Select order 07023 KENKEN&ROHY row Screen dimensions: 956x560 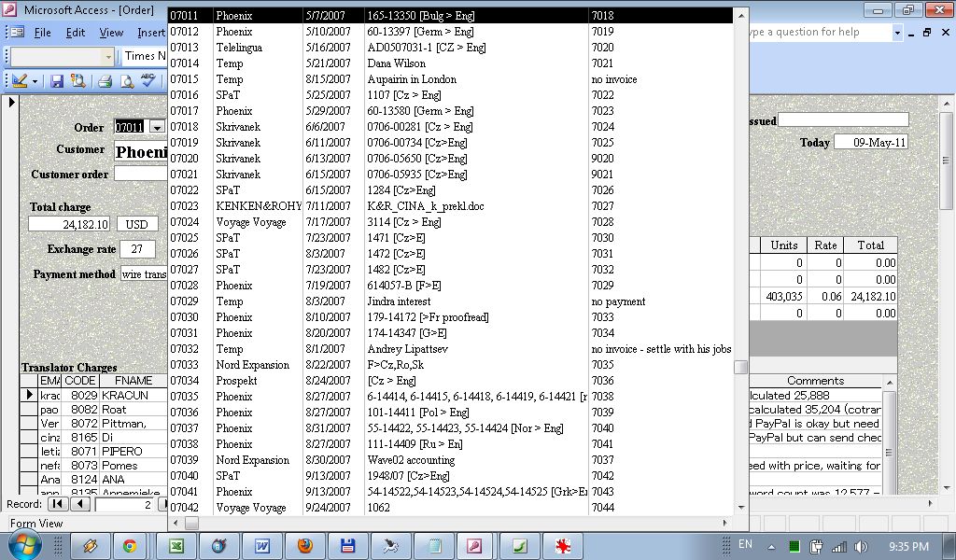coord(451,206)
